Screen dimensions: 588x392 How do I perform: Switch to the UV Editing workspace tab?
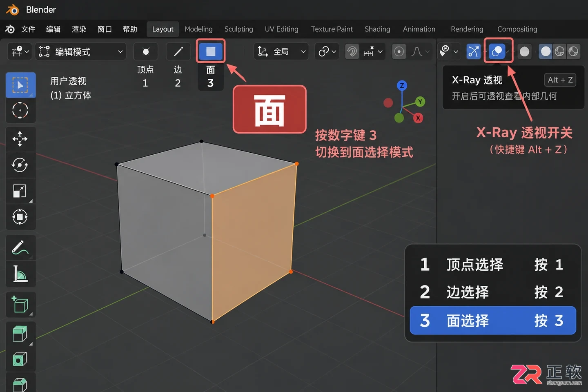[282, 29]
